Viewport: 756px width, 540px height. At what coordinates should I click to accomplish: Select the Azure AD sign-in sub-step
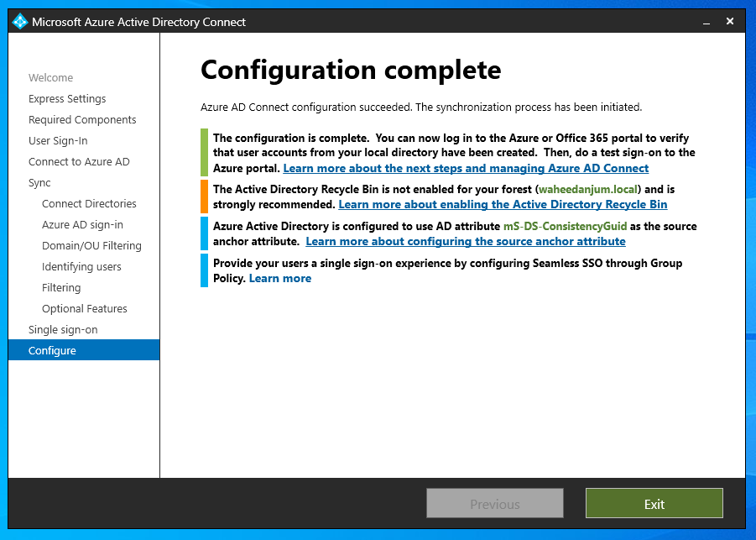[x=82, y=225]
